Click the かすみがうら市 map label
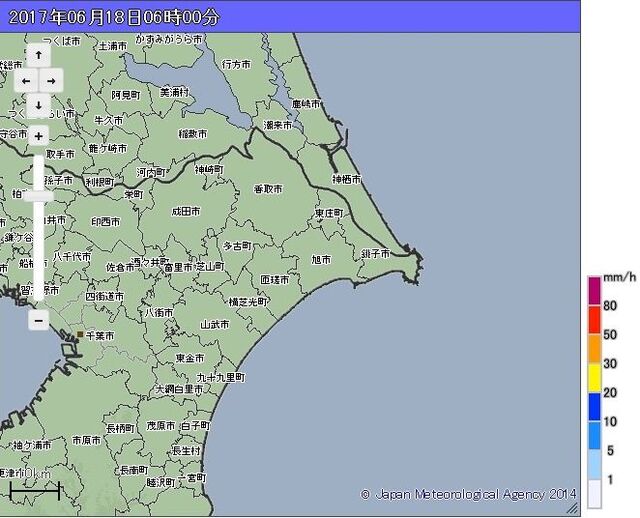This screenshot has height=518, width=640. tap(169, 39)
